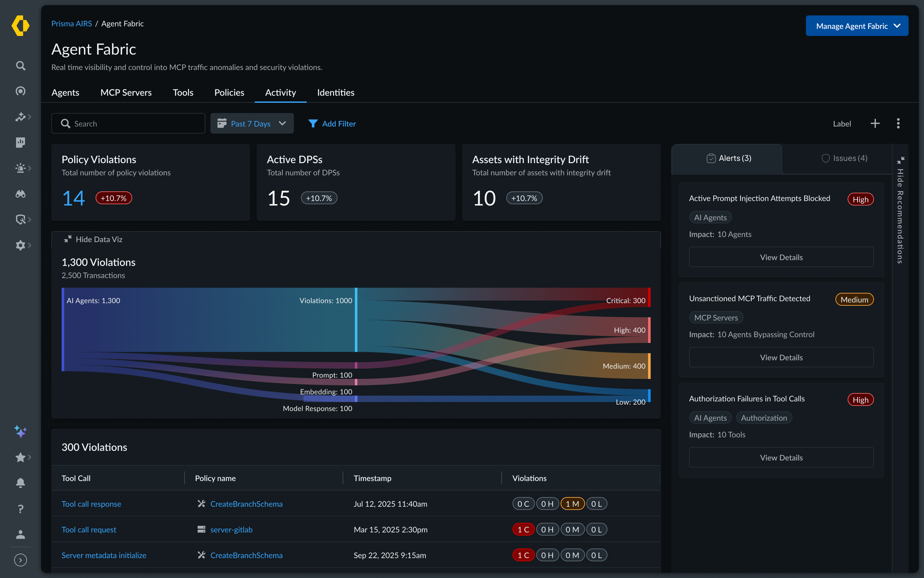The image size is (924, 578).
Task: Click the tool icon beside first CreateBranchSchema
Action: coord(201,504)
